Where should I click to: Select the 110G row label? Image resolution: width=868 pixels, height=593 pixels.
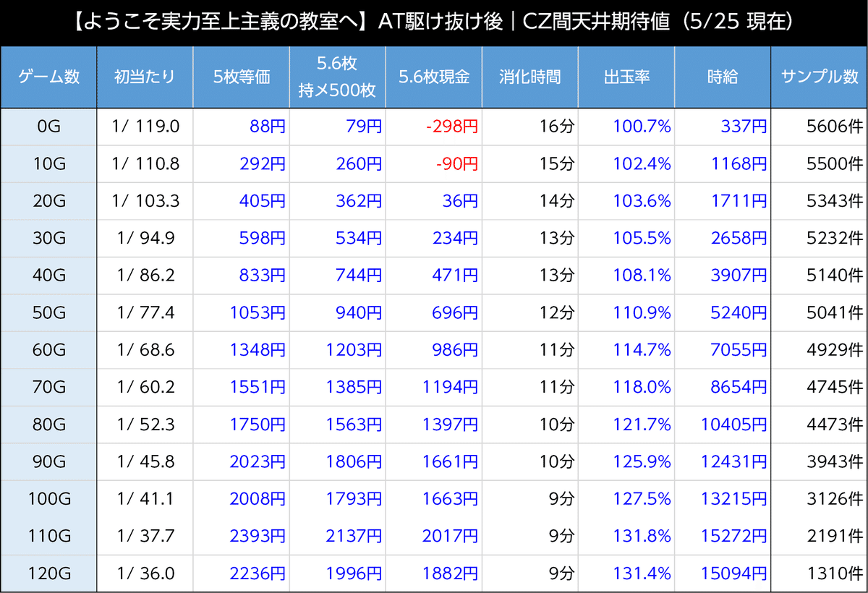click(x=48, y=537)
